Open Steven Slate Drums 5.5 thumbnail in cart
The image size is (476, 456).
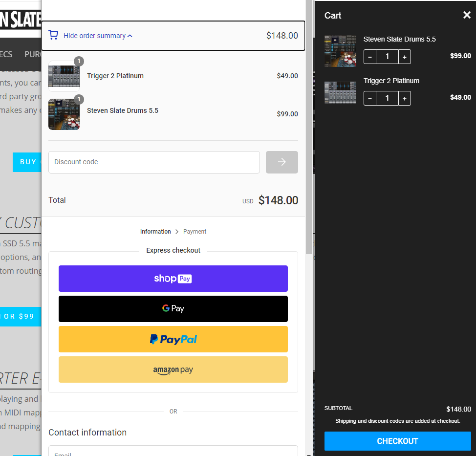pos(340,51)
